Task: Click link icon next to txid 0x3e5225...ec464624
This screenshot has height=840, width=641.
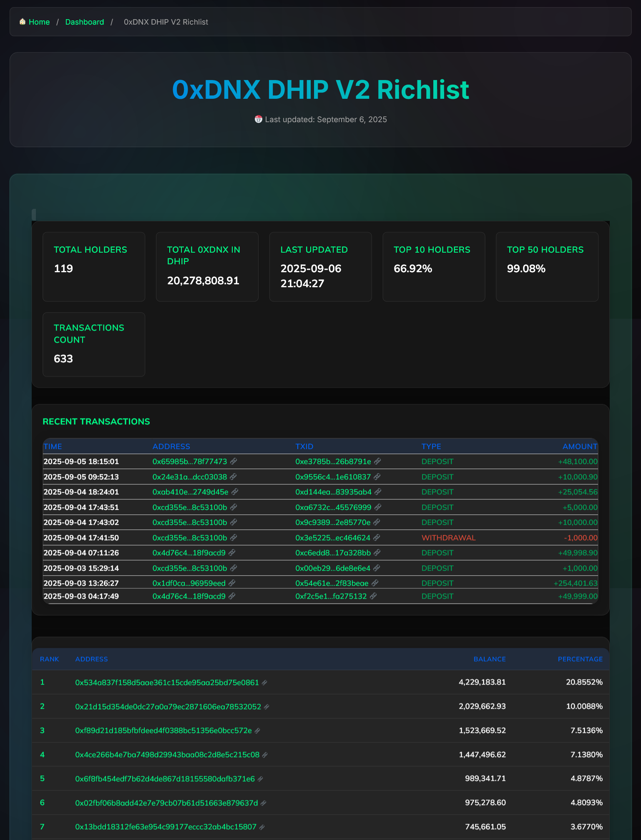Action: point(377,538)
